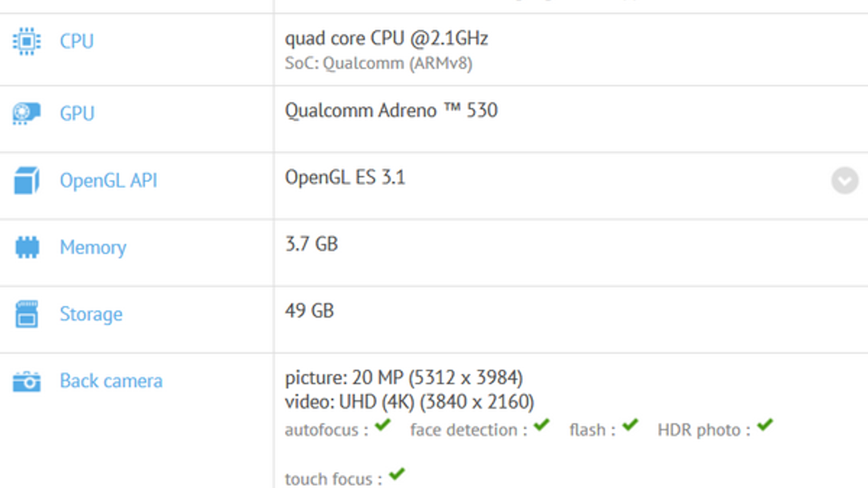Viewport: 868px width, 488px height.
Task: Select the Memory label link
Action: 93,247
